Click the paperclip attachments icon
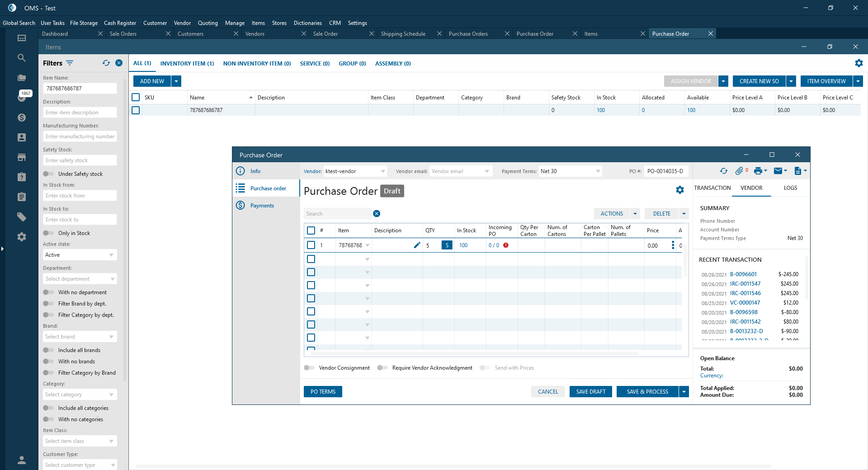Image resolution: width=868 pixels, height=470 pixels. [739, 171]
